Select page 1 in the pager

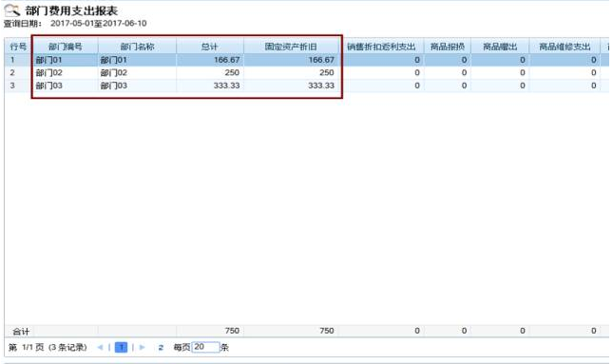pyautogui.click(x=122, y=347)
